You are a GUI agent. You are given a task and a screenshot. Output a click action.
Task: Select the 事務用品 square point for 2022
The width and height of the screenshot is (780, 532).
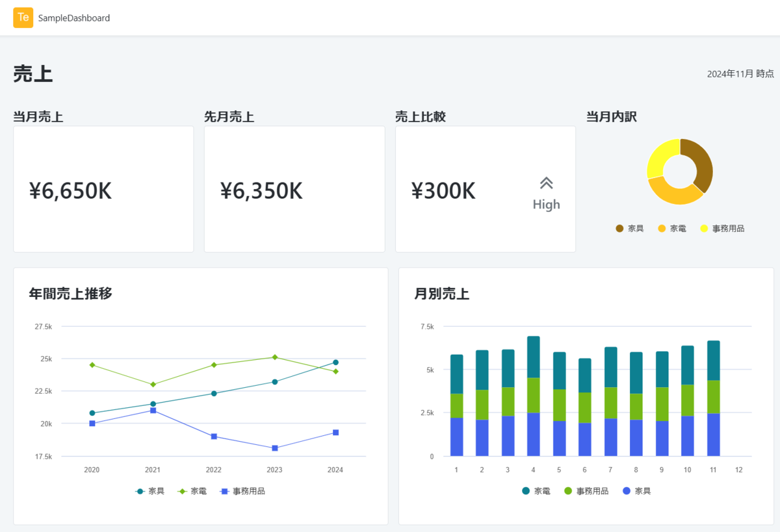point(214,437)
